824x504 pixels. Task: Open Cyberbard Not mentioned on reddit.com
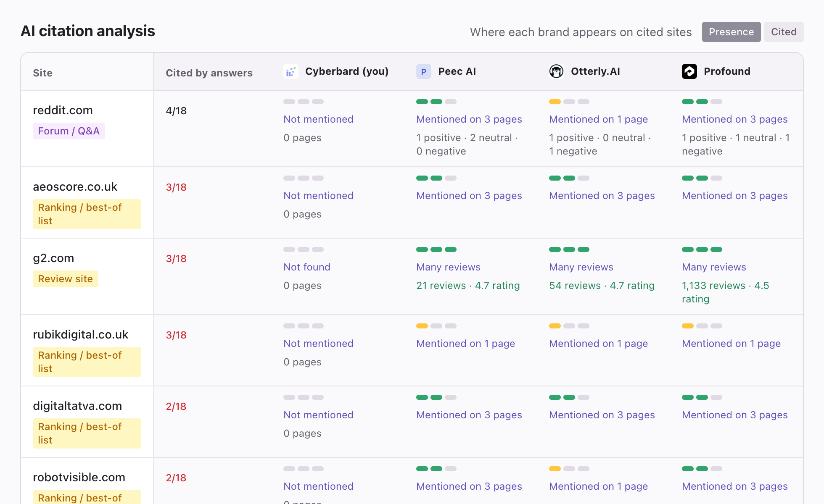pyautogui.click(x=318, y=119)
